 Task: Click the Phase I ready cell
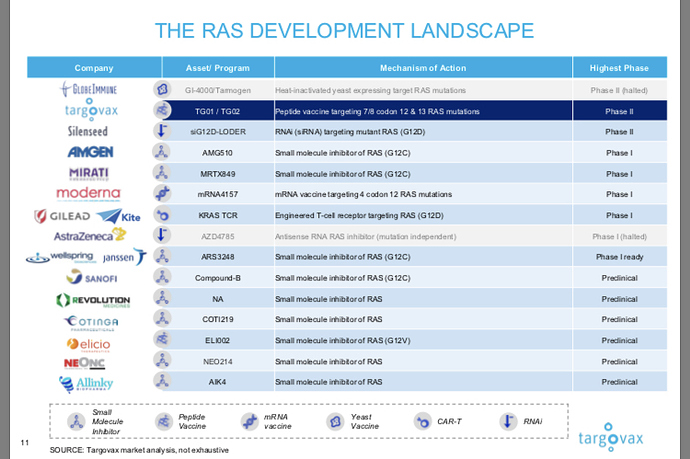[x=620, y=257]
